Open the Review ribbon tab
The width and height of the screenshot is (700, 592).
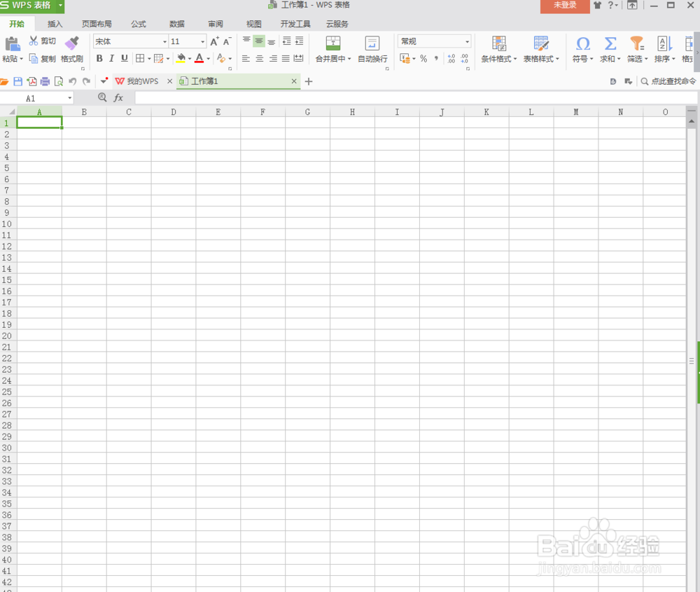point(215,24)
